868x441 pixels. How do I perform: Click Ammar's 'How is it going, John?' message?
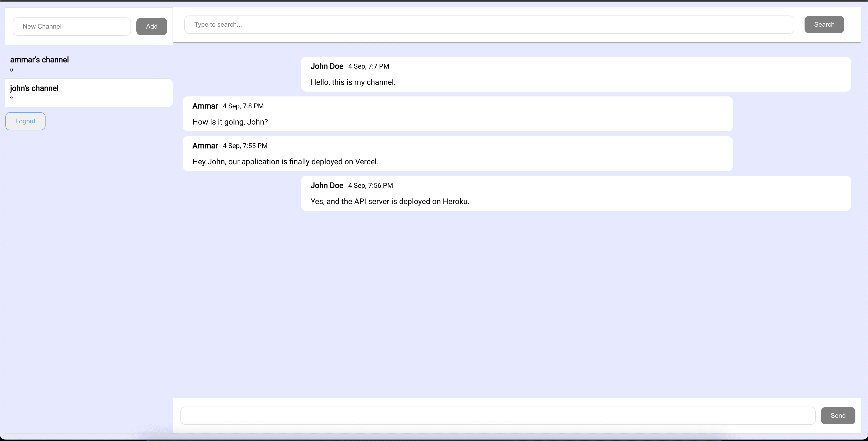[x=230, y=122]
